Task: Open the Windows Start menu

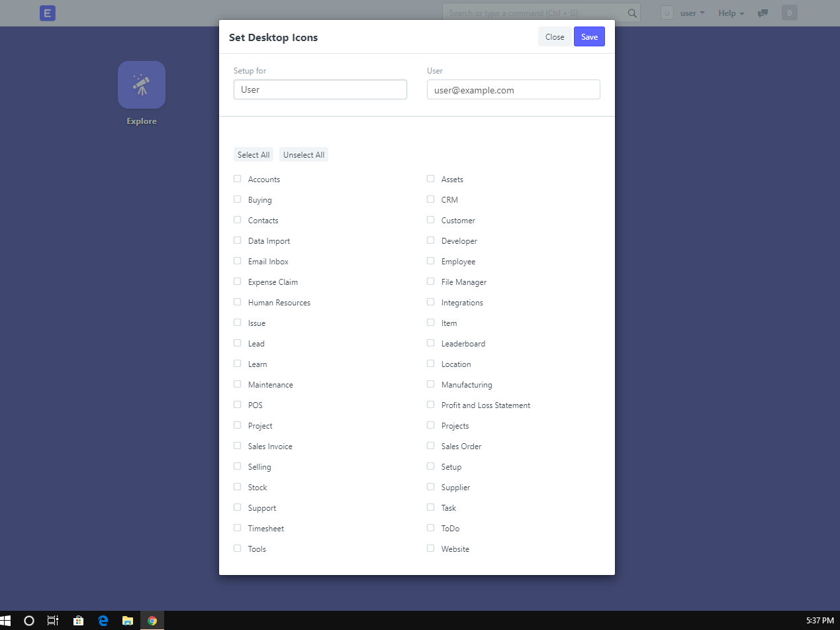Action: tap(5, 621)
